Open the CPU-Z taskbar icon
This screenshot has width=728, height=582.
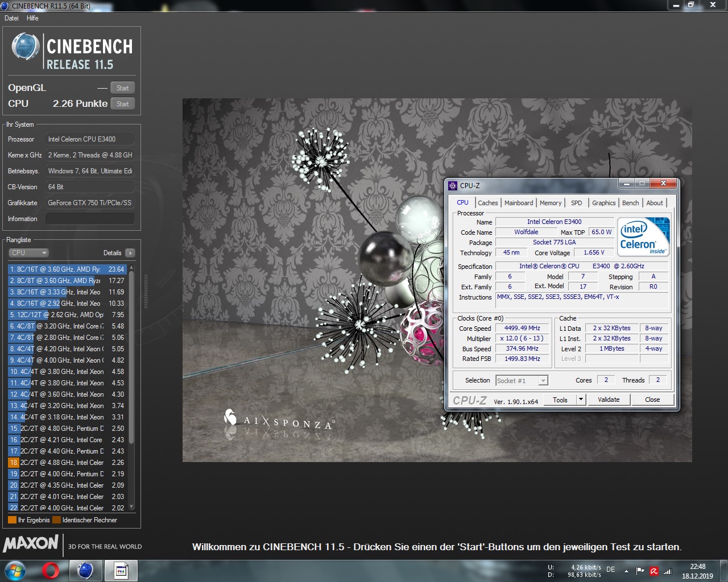pos(121,570)
